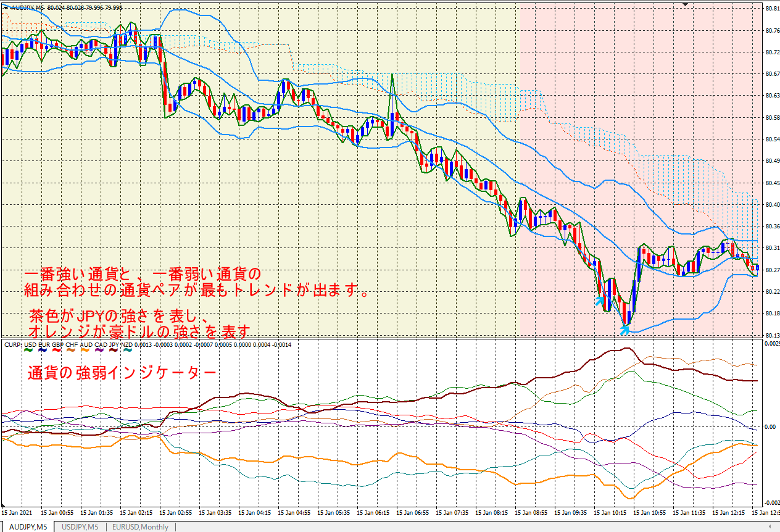Click the small triangle before AUDJPY,M5 title

[x=6, y=7]
